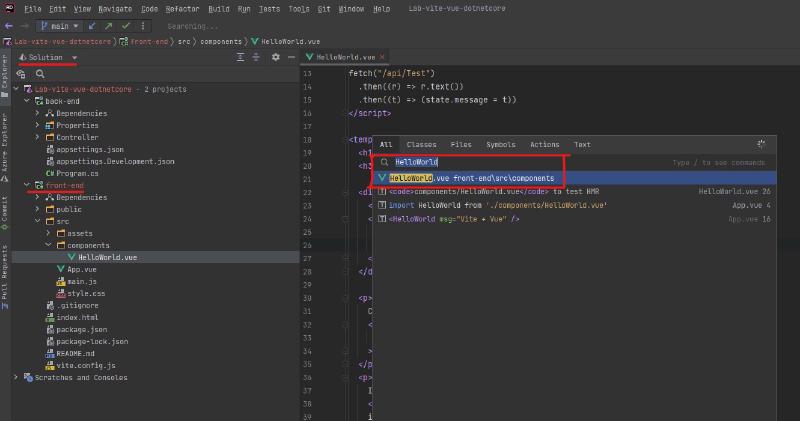Open the Solution view dropdown
The height and width of the screenshot is (421, 800).
tap(74, 58)
